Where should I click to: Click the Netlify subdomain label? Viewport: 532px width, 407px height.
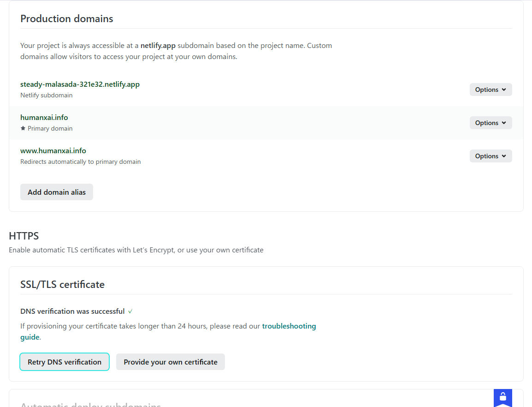[47, 96]
